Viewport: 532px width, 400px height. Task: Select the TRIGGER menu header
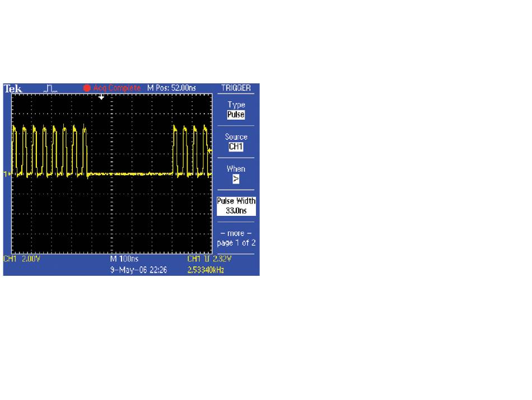point(236,88)
